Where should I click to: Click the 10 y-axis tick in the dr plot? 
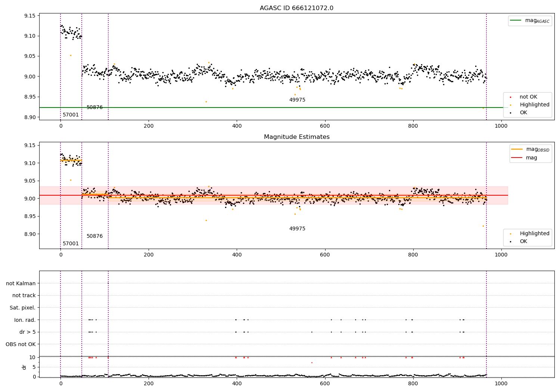32,357
